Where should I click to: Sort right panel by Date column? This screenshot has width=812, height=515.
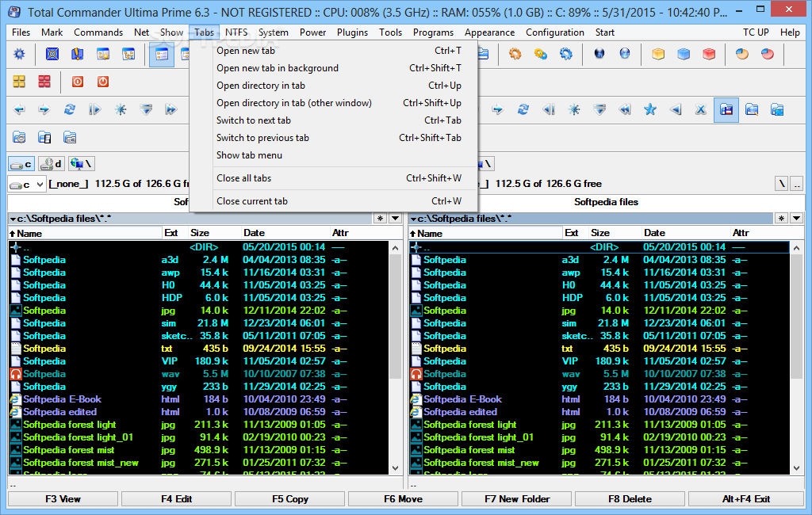(x=686, y=233)
